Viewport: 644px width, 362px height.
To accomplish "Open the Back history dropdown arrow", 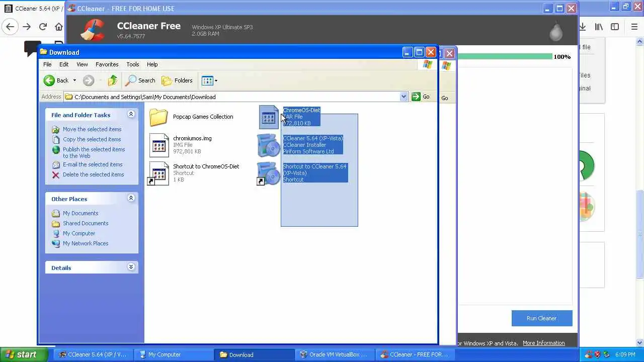I will tap(74, 80).
